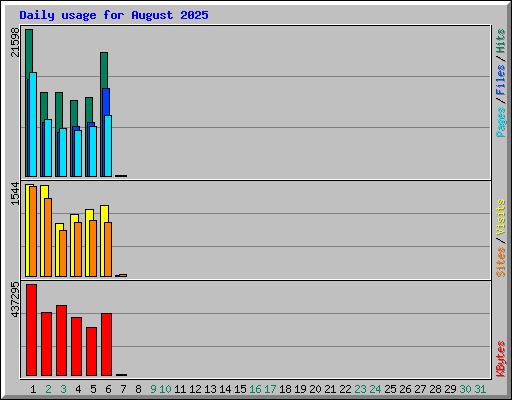The height and width of the screenshot is (400, 512).
Task: Click the KBytes legend label
Action: [500, 359]
